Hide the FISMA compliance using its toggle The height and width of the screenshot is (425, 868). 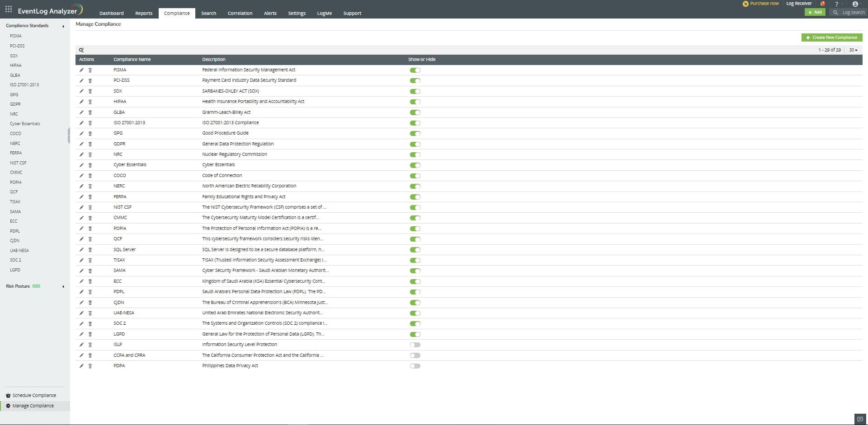[415, 70]
